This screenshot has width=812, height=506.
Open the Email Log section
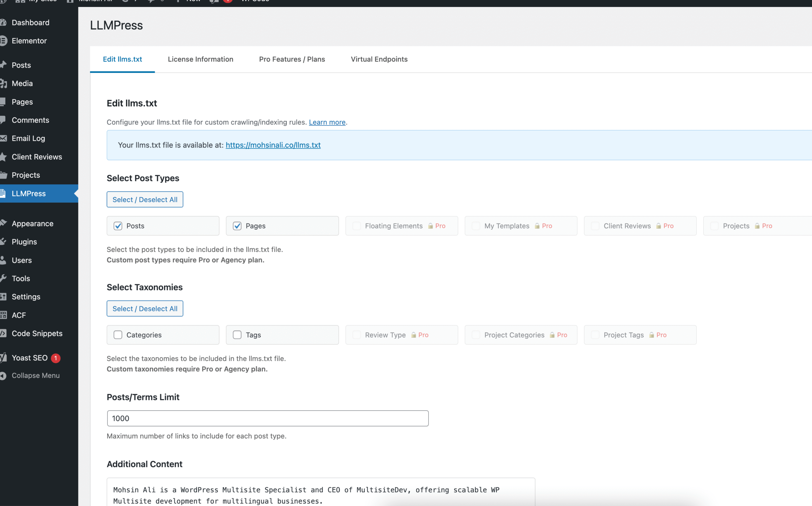coord(28,138)
